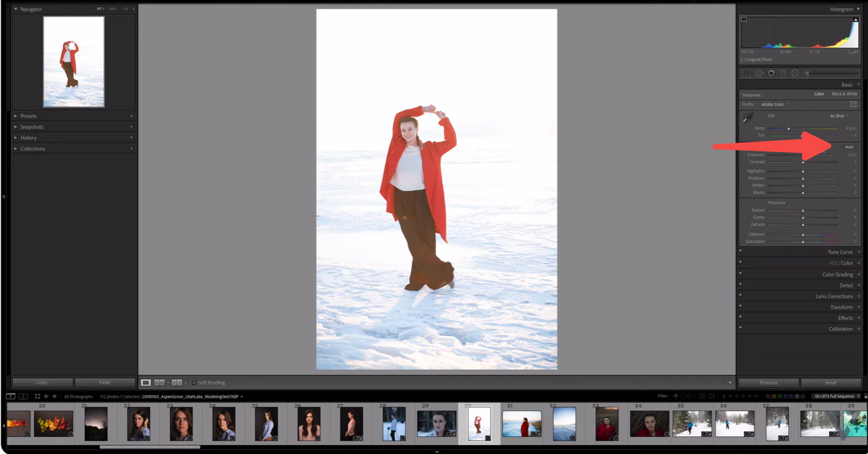Click the Reset button
The image size is (868, 454).
(831, 382)
